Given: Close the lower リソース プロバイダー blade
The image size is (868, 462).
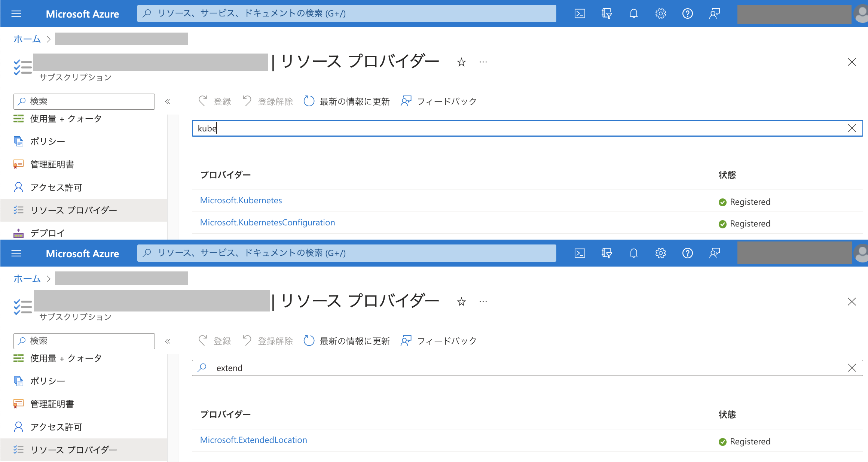Looking at the screenshot, I should point(852,302).
